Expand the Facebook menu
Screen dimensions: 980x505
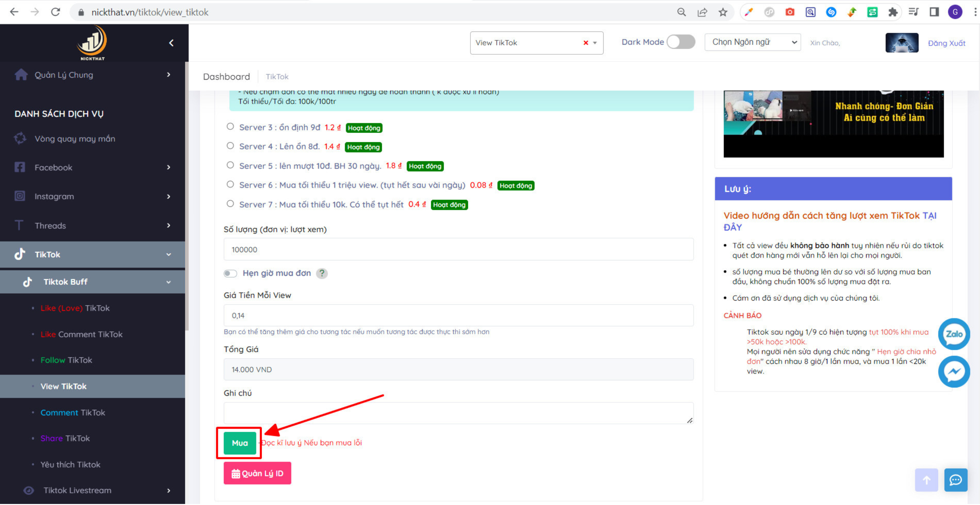point(92,167)
